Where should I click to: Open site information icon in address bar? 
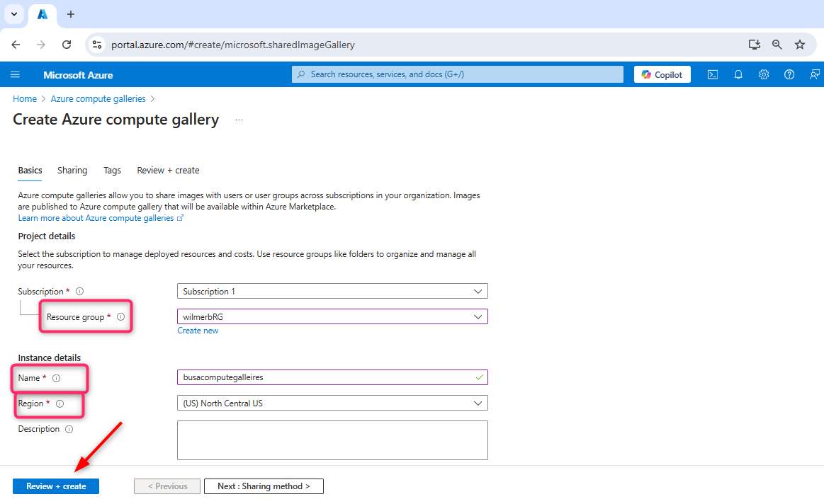click(97, 45)
